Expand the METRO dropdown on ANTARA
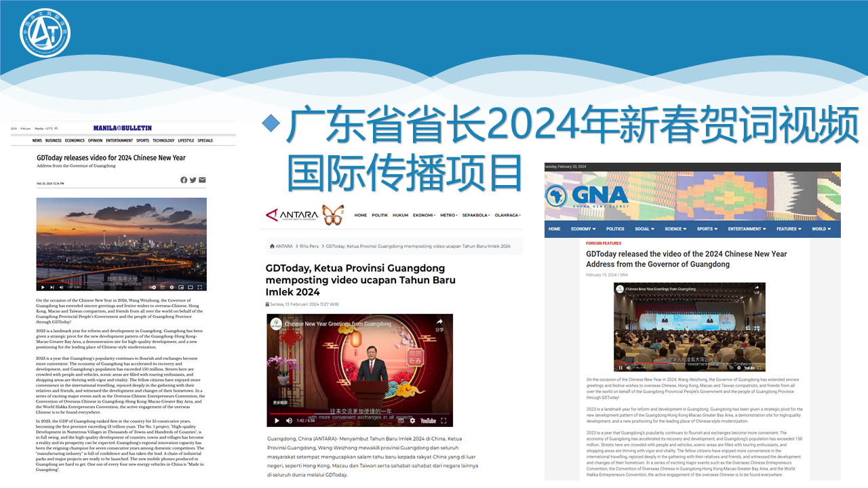This screenshot has width=868, height=488. coord(448,216)
